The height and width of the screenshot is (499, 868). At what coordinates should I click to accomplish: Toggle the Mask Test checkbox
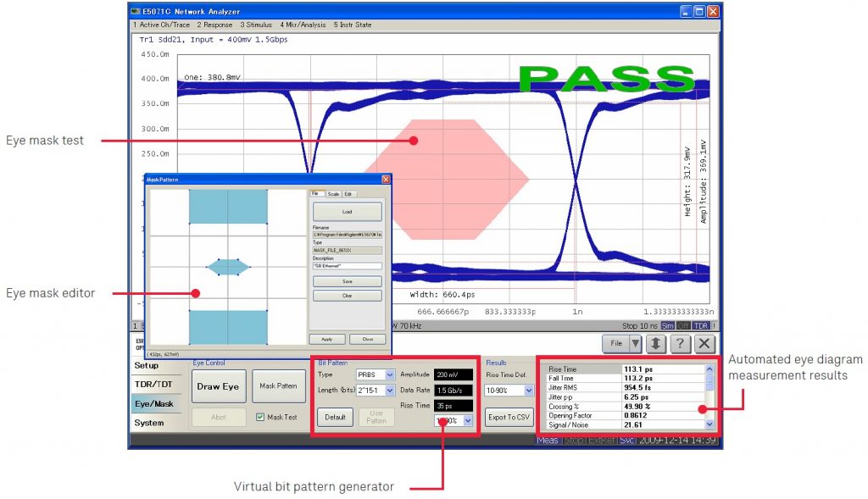click(x=261, y=417)
